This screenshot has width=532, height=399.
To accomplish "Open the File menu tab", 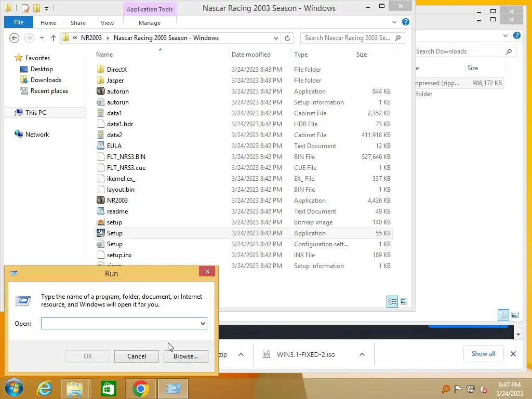I will (x=19, y=22).
